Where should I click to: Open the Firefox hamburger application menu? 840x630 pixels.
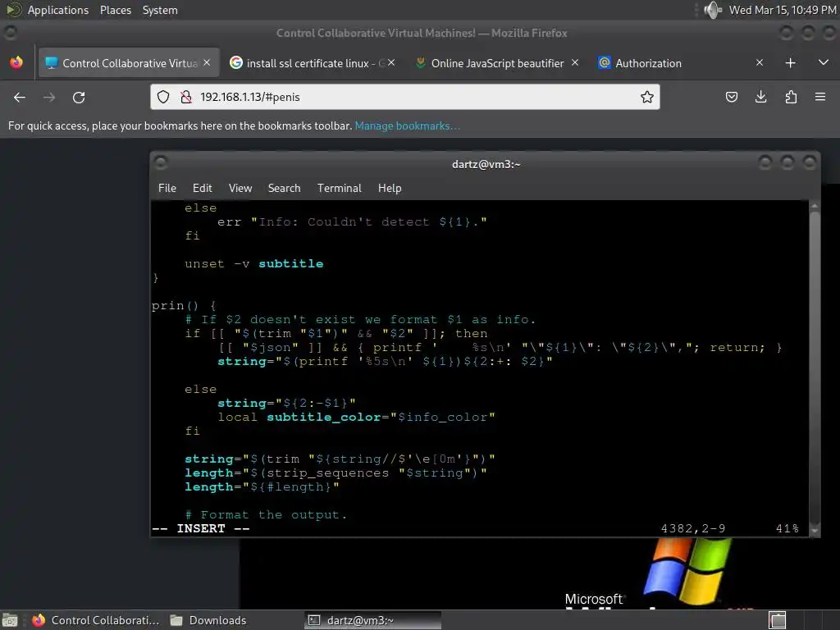820,97
